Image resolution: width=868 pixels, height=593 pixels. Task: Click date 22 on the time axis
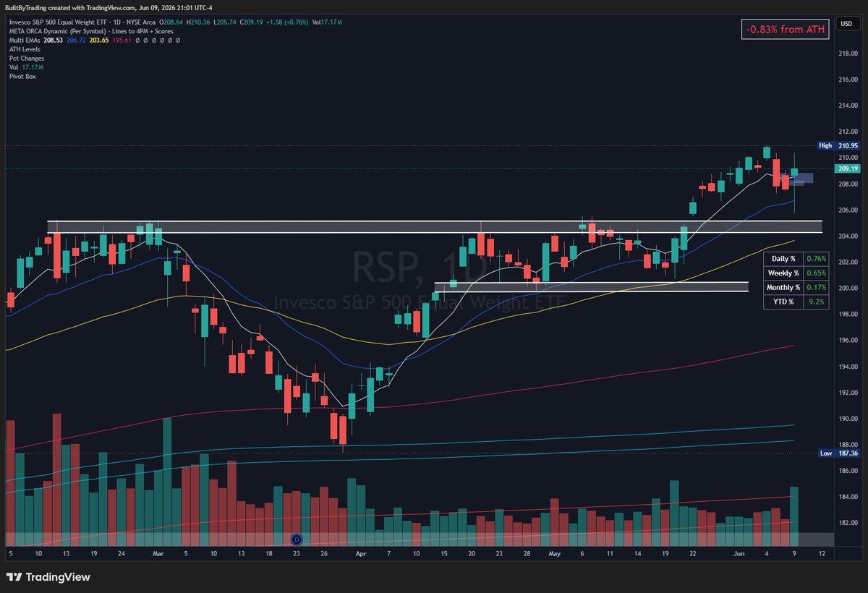[692, 553]
